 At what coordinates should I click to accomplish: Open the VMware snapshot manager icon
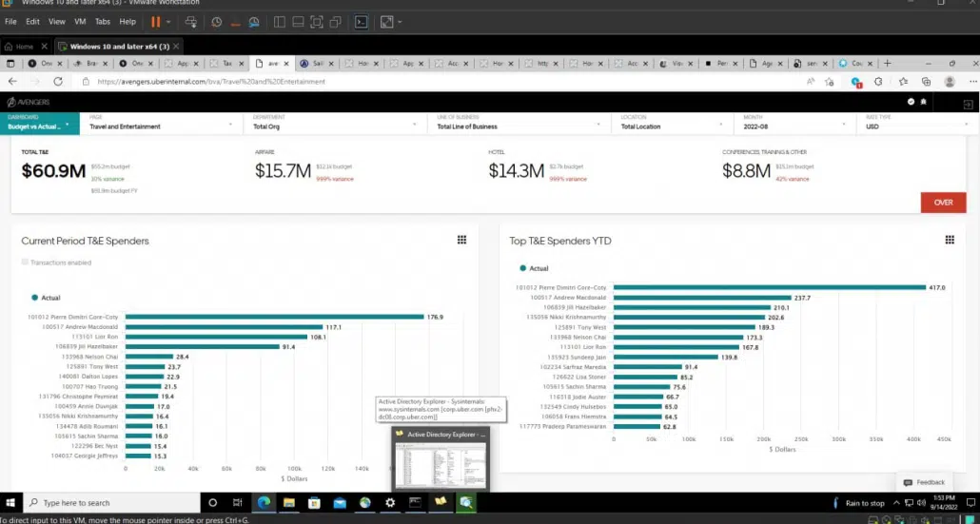point(254,23)
